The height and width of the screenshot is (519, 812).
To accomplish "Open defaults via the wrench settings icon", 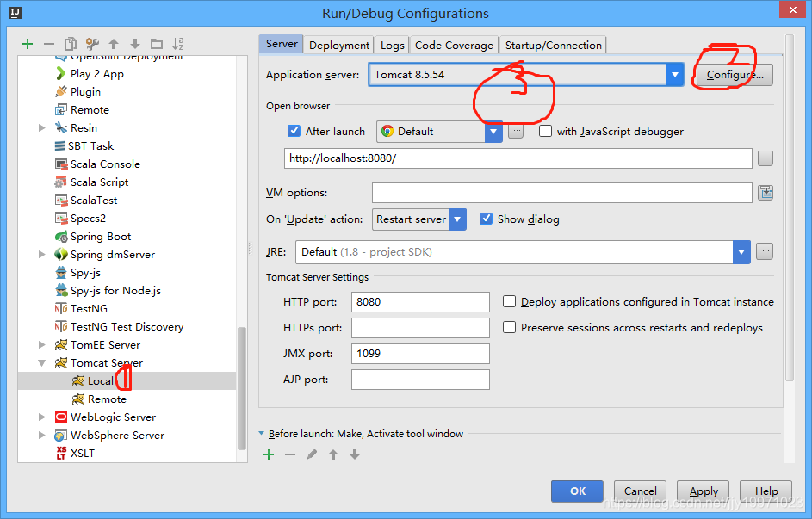I will [92, 44].
